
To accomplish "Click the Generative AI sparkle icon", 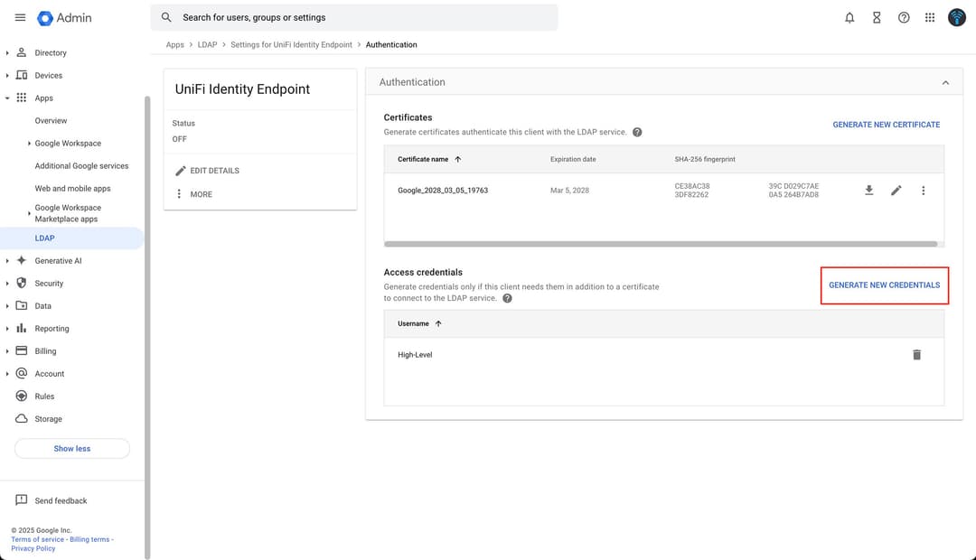I will (21, 260).
